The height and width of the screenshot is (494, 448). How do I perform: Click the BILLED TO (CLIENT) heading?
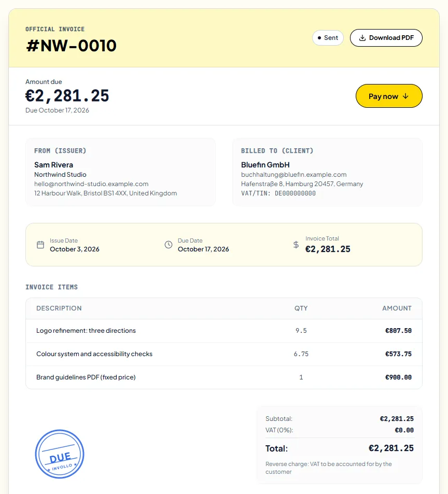tap(277, 151)
